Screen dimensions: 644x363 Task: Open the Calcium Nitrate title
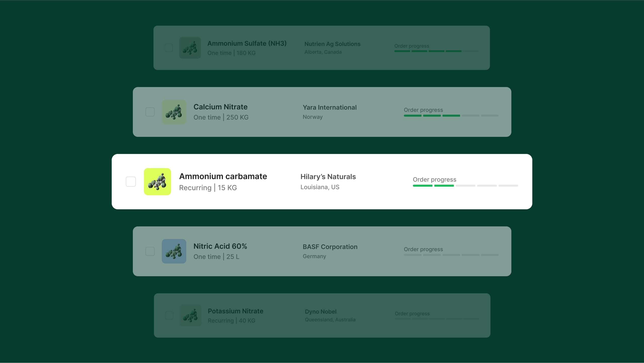tap(221, 107)
